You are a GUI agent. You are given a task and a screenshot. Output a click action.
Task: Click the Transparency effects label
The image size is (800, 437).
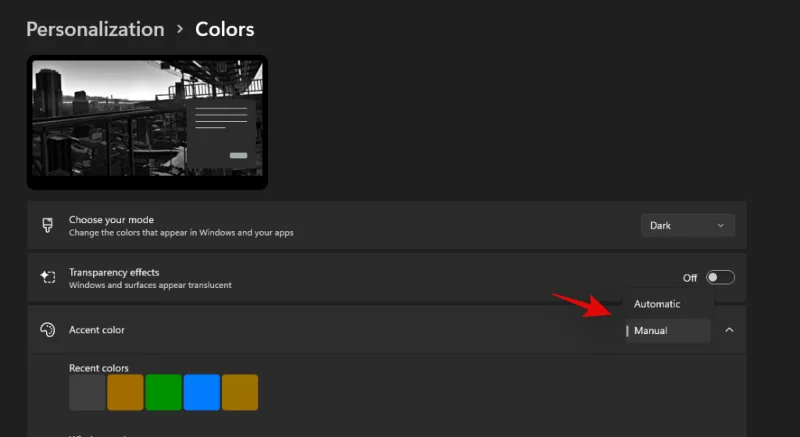[114, 272]
